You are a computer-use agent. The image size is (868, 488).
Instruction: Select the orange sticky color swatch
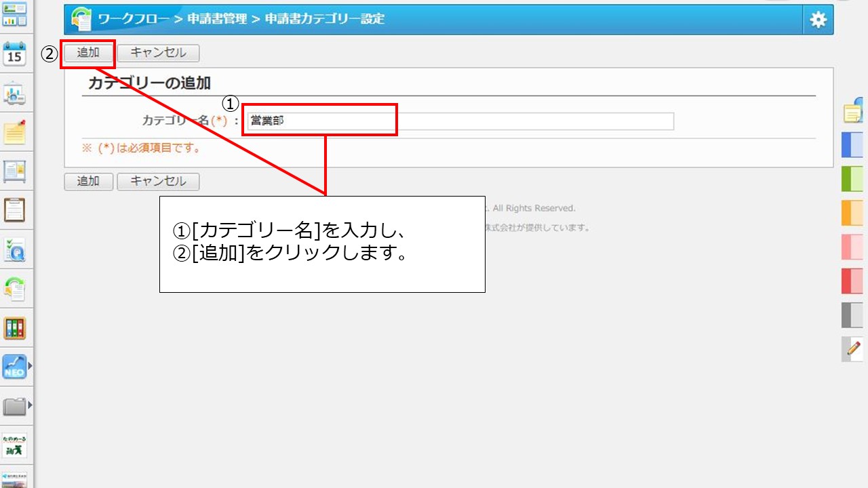pos(852,213)
